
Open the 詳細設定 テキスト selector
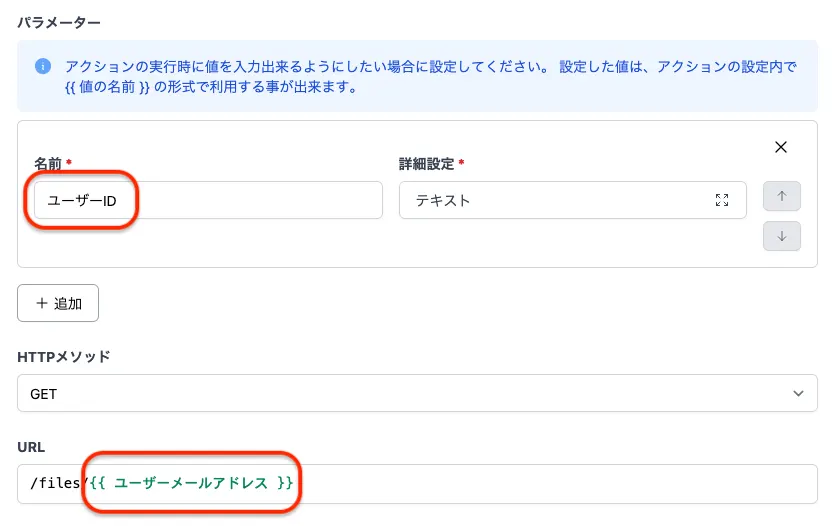[572, 200]
